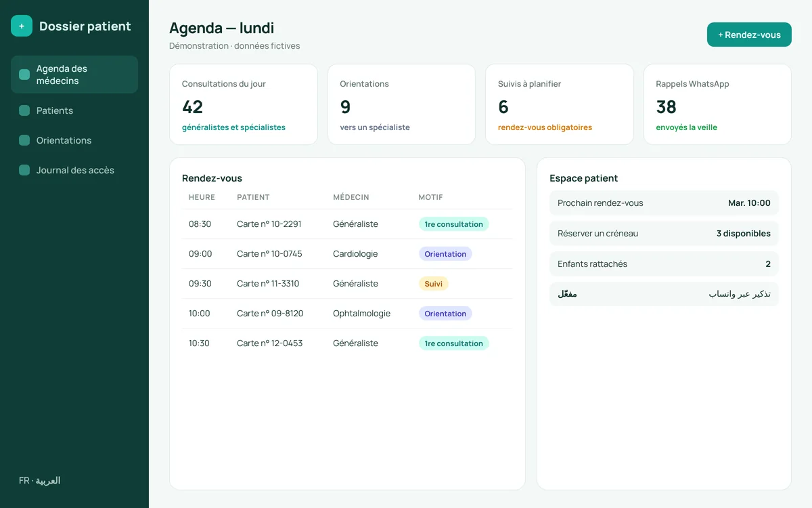Screen dimensions: 812x508
Task: Click the WhatsApp reminder row in Arabic
Action: click(x=664, y=294)
